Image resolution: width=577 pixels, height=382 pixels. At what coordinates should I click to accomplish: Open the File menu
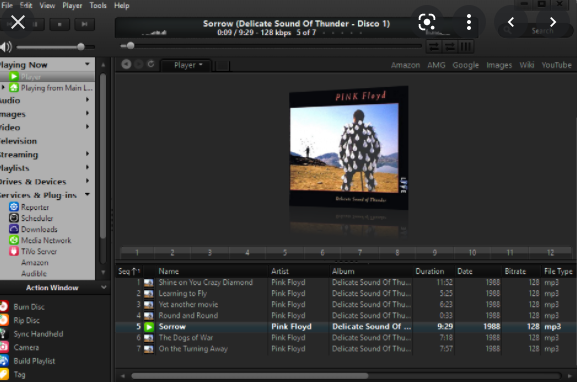pos(7,6)
